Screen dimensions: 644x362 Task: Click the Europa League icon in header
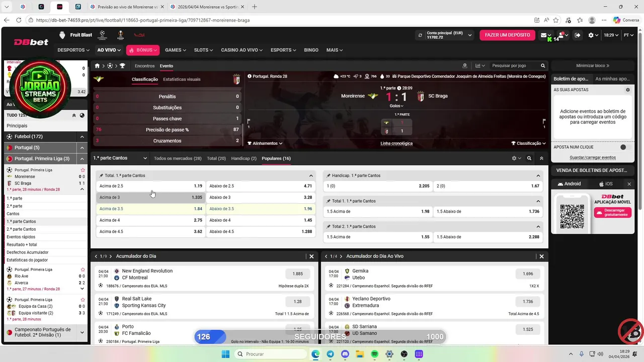click(120, 35)
